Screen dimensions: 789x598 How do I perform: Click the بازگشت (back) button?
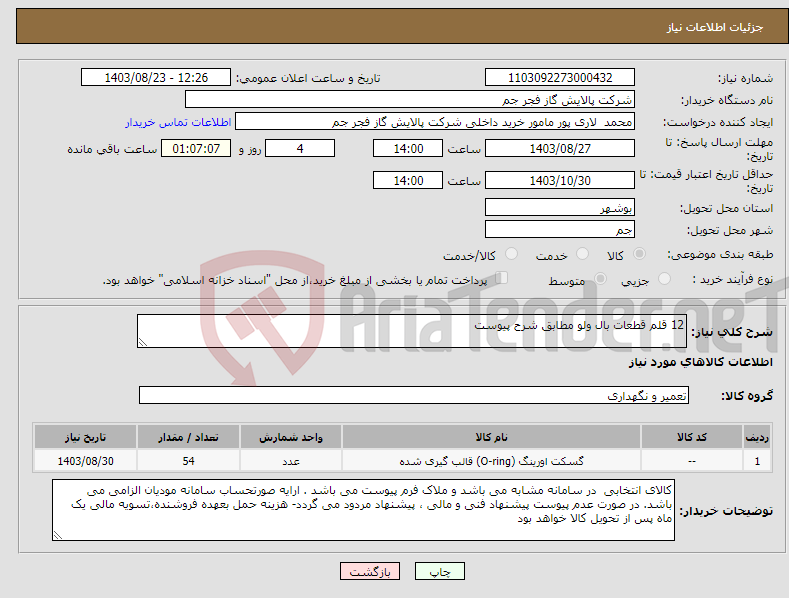(370, 571)
